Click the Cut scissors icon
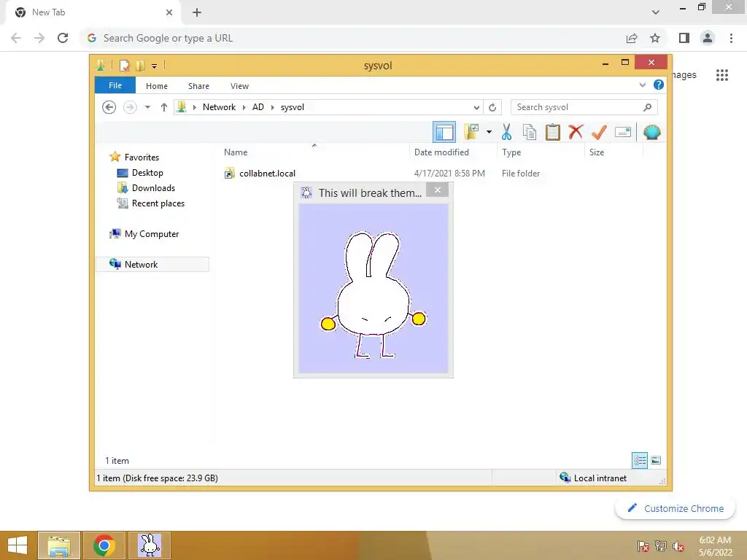 (506, 132)
